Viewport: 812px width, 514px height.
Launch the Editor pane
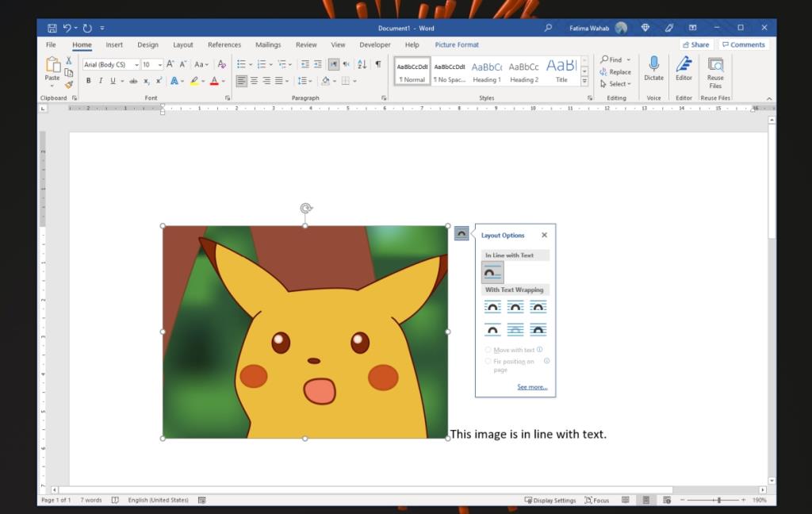click(x=684, y=71)
